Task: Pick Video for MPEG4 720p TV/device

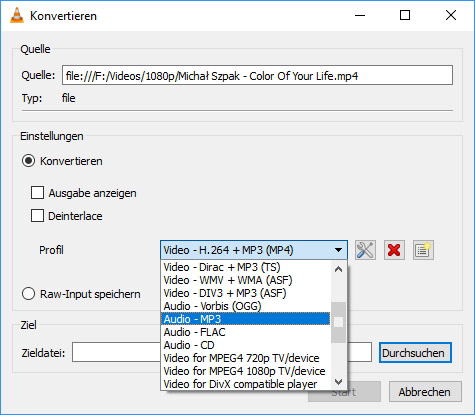Action: 245,358
